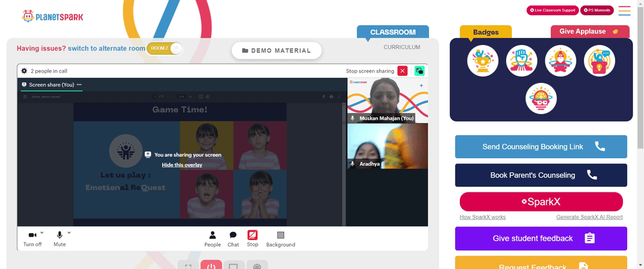Click the red X to stop screen sharing
The image size is (644, 269).
pos(402,71)
